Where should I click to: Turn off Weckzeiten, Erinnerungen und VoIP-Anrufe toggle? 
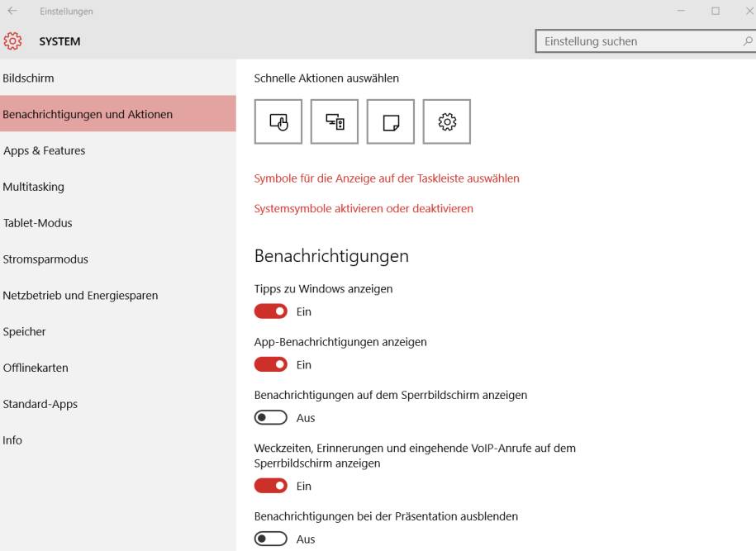point(271,486)
